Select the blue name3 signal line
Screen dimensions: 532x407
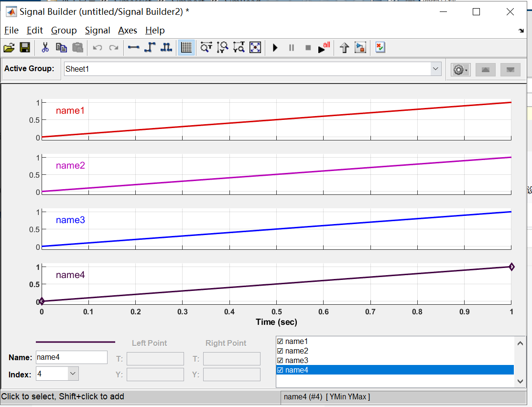(x=277, y=229)
